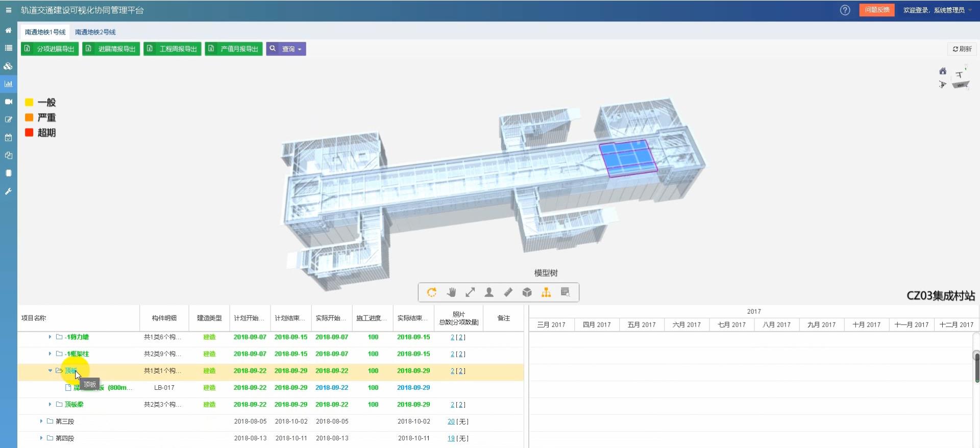Click the 备注 column header
Image resolution: width=980 pixels, height=448 pixels.
504,318
